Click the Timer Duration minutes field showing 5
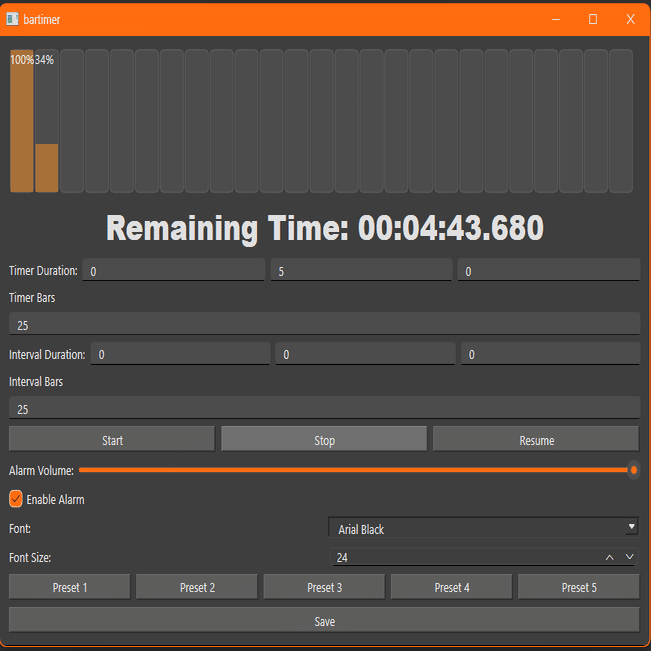Viewport: 651px width, 651px height. pos(361,270)
